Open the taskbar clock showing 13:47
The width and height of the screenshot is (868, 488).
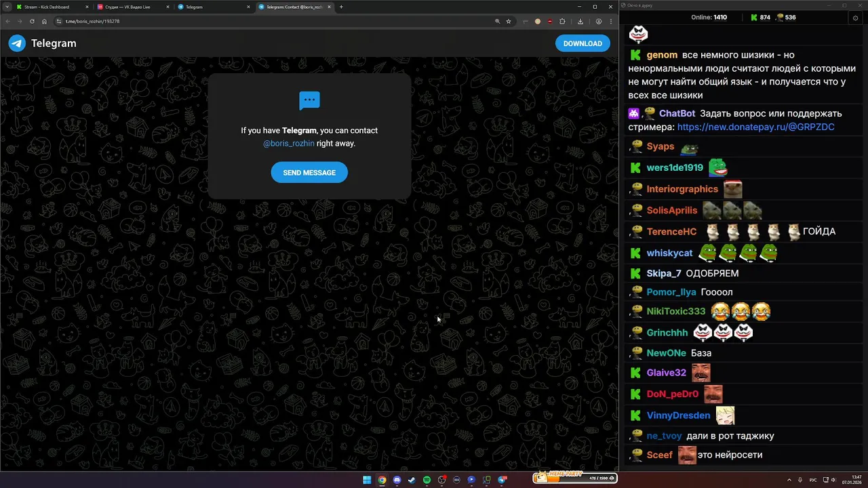(x=852, y=480)
